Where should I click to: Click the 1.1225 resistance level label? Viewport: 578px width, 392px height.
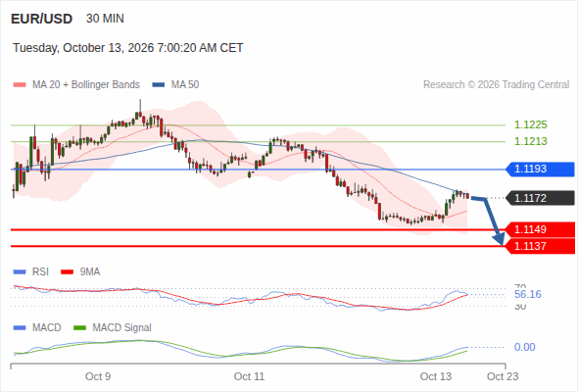click(530, 124)
